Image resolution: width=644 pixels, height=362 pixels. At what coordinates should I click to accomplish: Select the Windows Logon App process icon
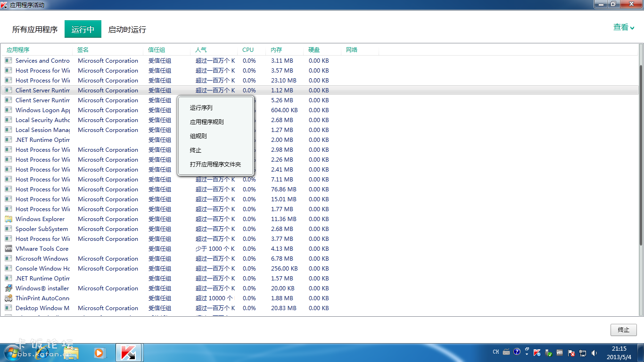(x=8, y=110)
